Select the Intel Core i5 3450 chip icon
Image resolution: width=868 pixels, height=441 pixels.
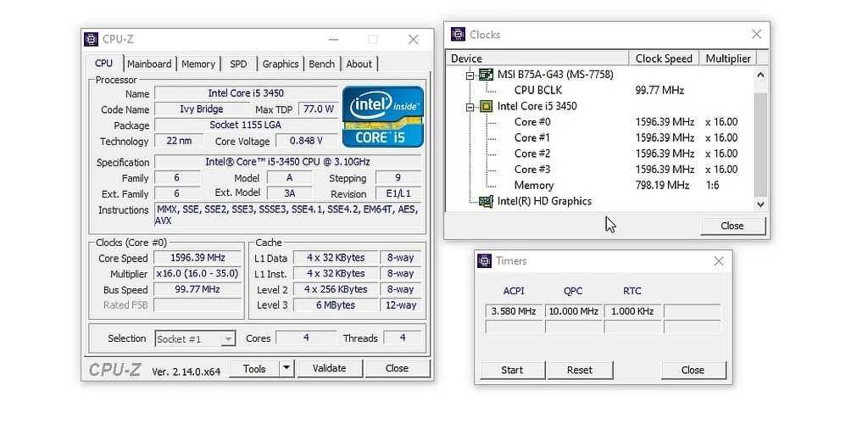pos(486,106)
